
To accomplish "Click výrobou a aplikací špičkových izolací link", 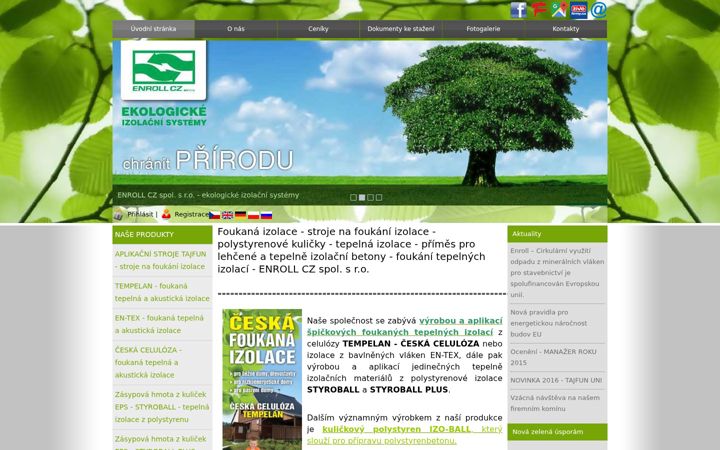I will click(405, 326).
